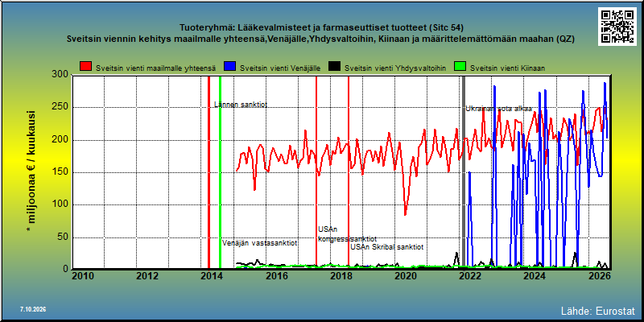Click the chart title 'Tuoteryhmä: Lääkevalmisteet'

(x=321, y=28)
